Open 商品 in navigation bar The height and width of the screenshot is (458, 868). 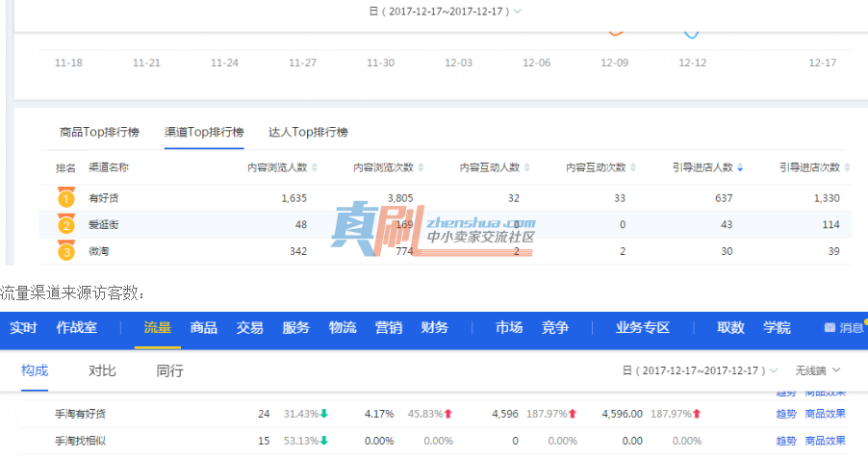click(204, 328)
